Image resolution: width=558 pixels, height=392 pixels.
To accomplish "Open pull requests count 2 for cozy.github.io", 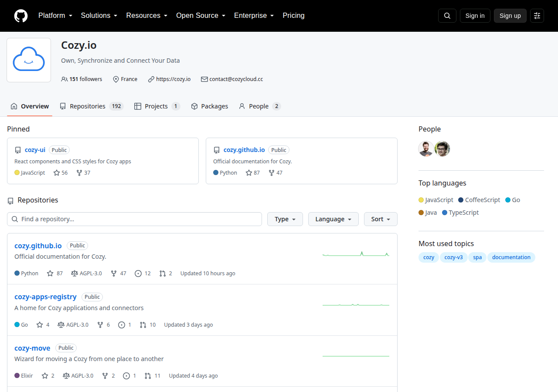I will (x=166, y=274).
